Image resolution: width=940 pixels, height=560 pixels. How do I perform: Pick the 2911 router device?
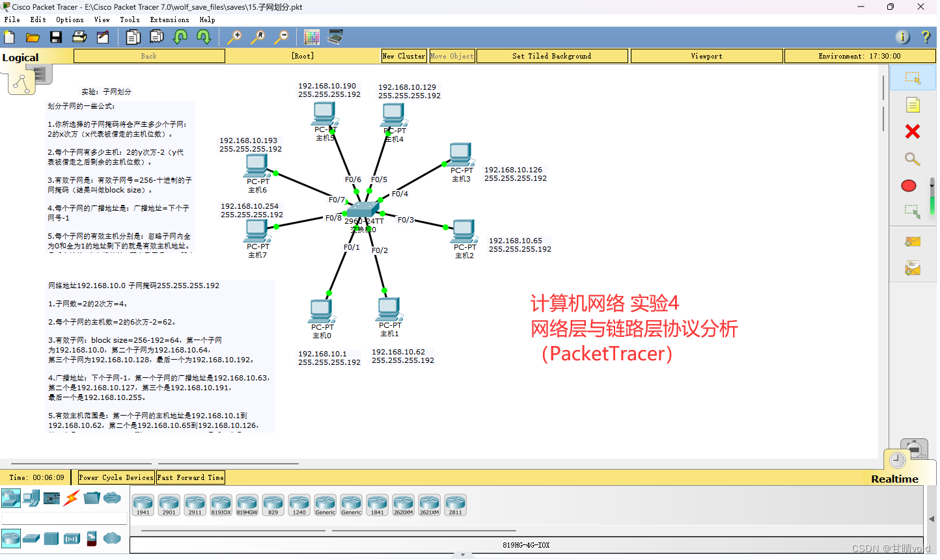(195, 505)
